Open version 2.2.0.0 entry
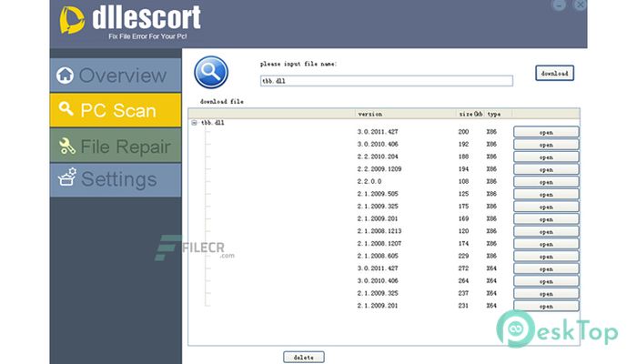The height and width of the screenshot is (364, 637). tap(546, 182)
